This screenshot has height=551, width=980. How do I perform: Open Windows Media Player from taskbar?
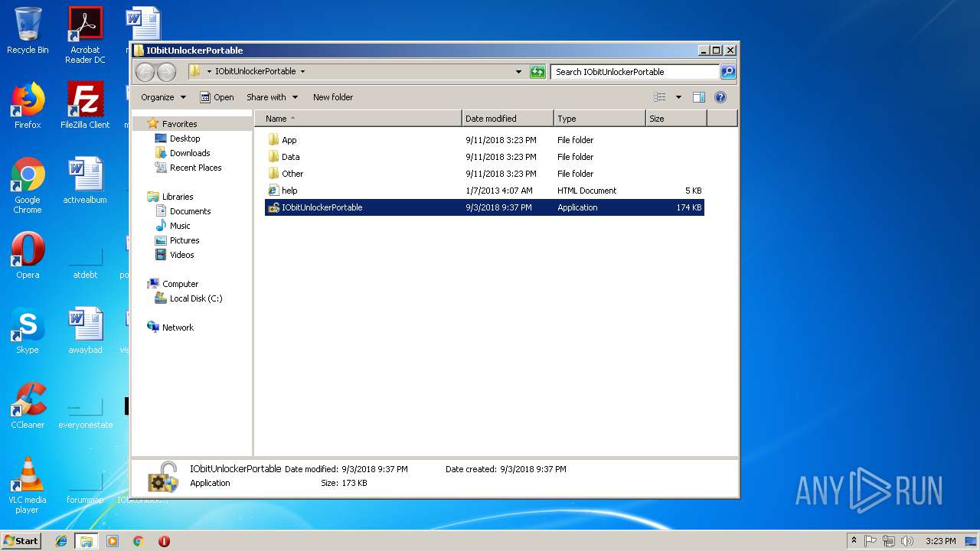113,541
